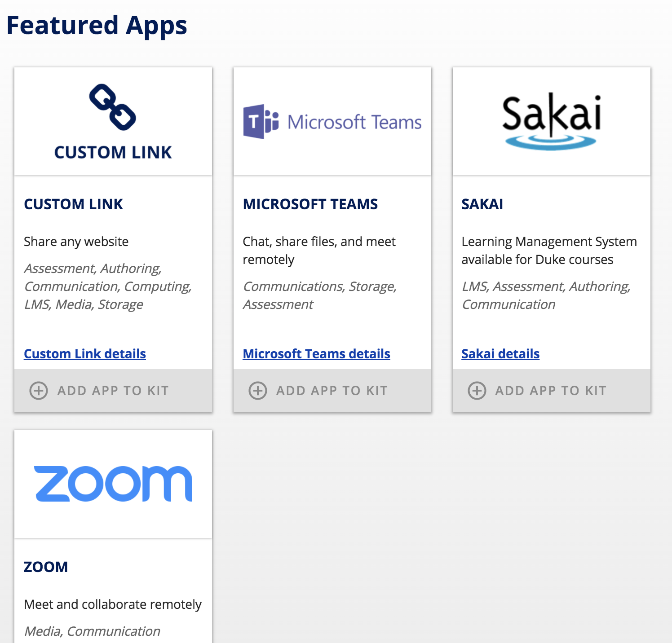Click 'Meet and collaborate remotely' text
672x643 pixels.
pyautogui.click(x=113, y=604)
